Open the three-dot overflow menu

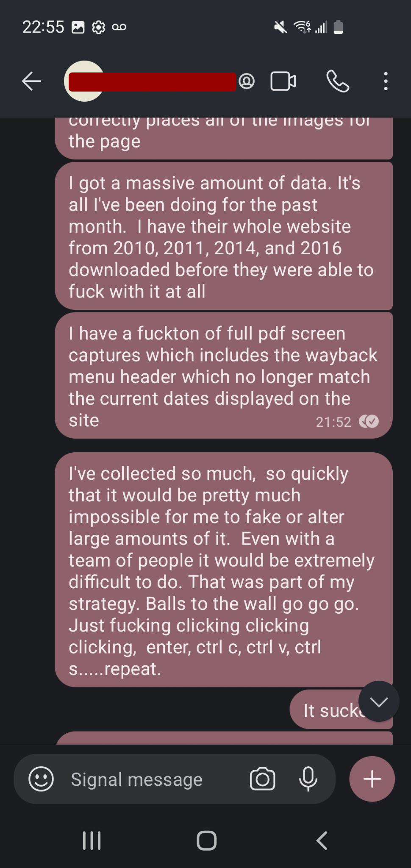point(386,81)
